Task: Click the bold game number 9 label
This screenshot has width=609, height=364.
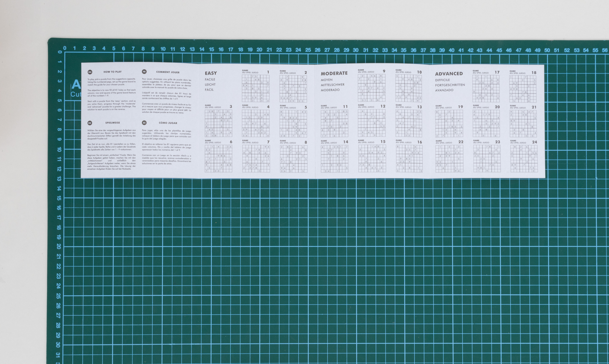Action: [x=384, y=71]
